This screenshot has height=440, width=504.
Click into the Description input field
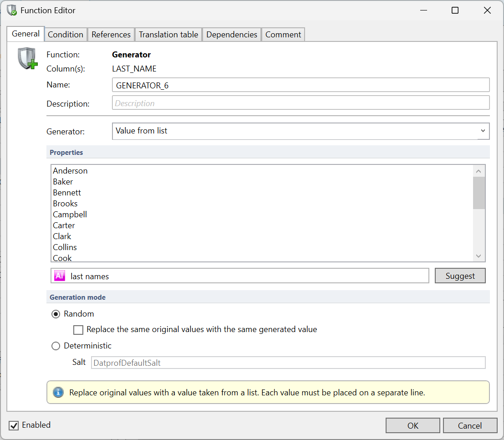coord(300,103)
